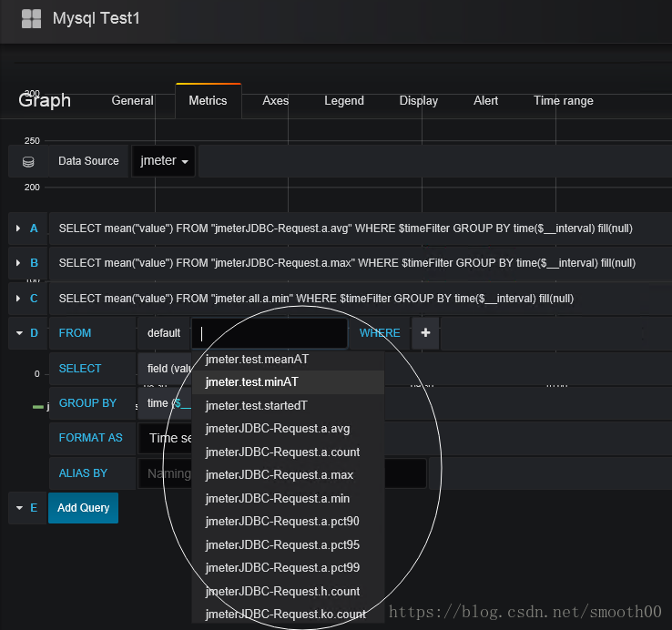The image size is (672, 630).
Task: Select jmeterJDBC-Request.a.pct95 measurement
Action: tap(288, 544)
